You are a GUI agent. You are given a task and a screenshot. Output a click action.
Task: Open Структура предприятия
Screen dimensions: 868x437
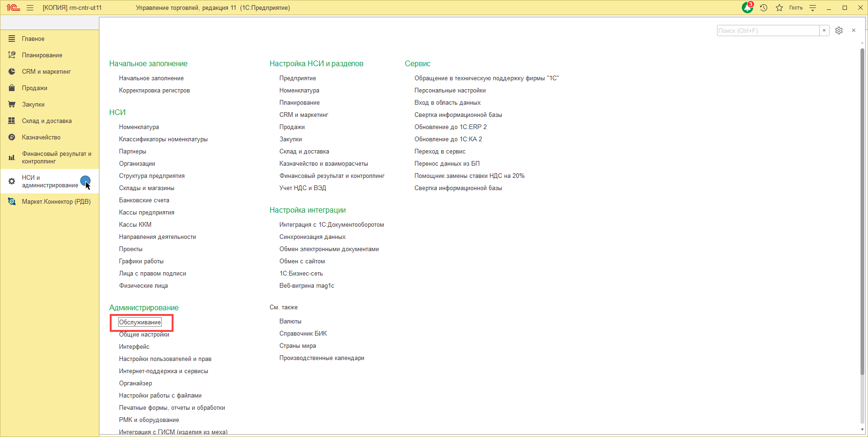pyautogui.click(x=152, y=176)
